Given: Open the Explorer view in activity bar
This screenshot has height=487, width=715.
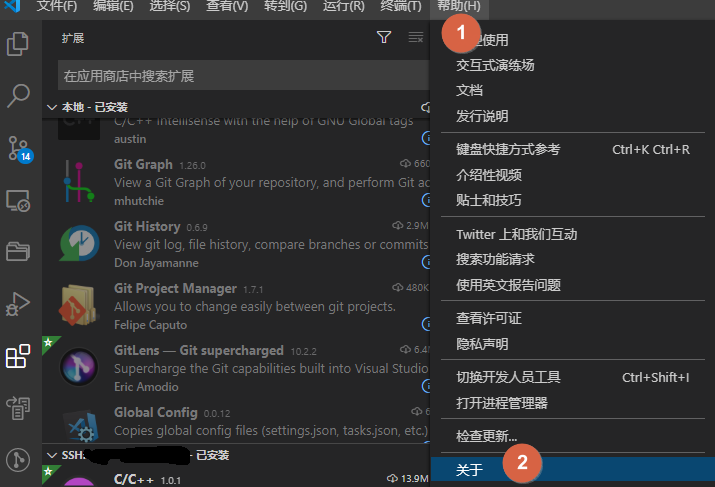Looking at the screenshot, I should tap(18, 44).
